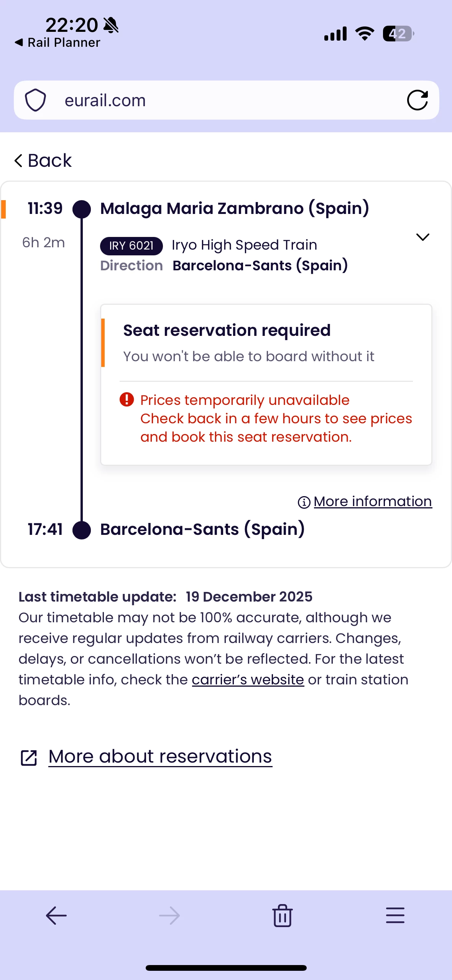Image resolution: width=452 pixels, height=980 pixels.
Task: Tap the red error alert icon
Action: [x=127, y=400]
